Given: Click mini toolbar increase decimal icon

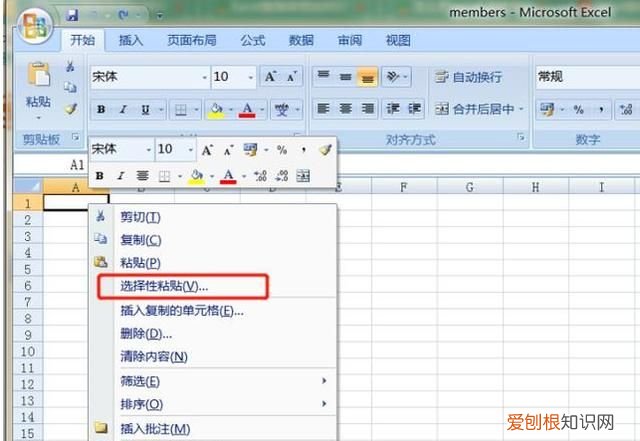Looking at the screenshot, I should tap(260, 176).
